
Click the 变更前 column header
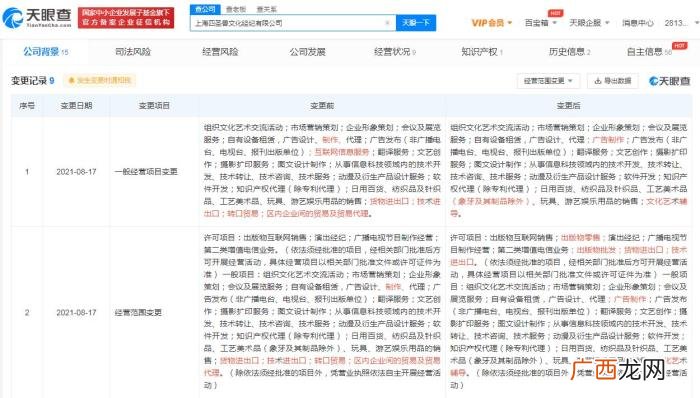click(x=322, y=106)
